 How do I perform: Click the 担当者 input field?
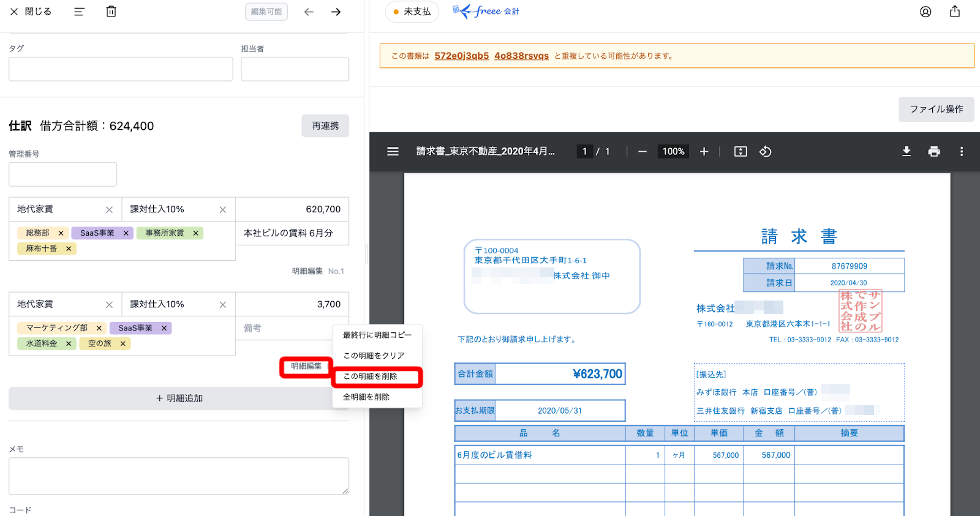pos(295,69)
